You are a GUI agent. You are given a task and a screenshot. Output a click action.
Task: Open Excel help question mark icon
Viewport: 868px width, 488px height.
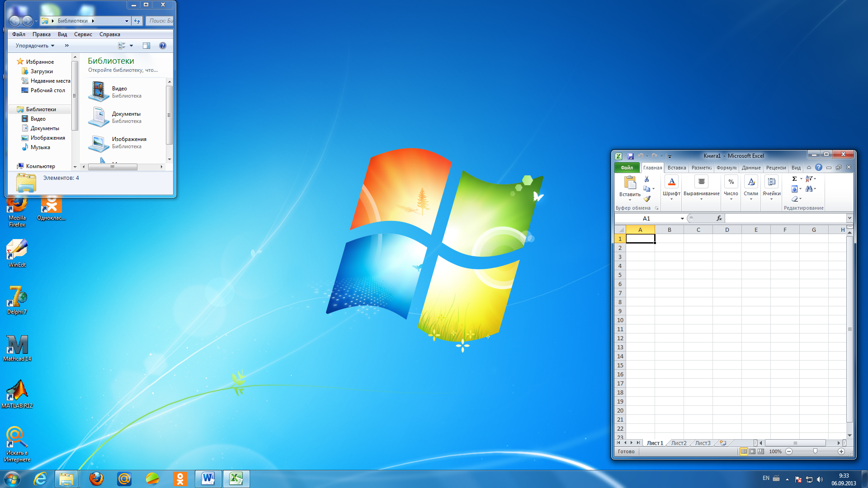coord(819,168)
